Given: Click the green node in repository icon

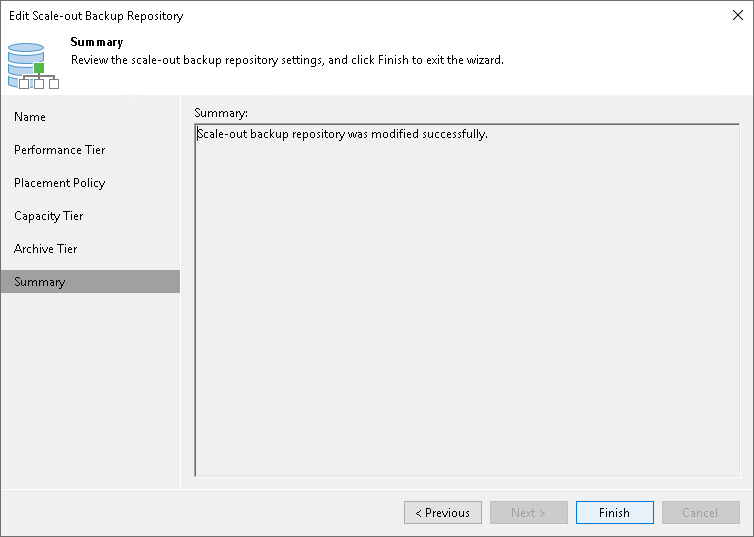Looking at the screenshot, I should click(40, 68).
